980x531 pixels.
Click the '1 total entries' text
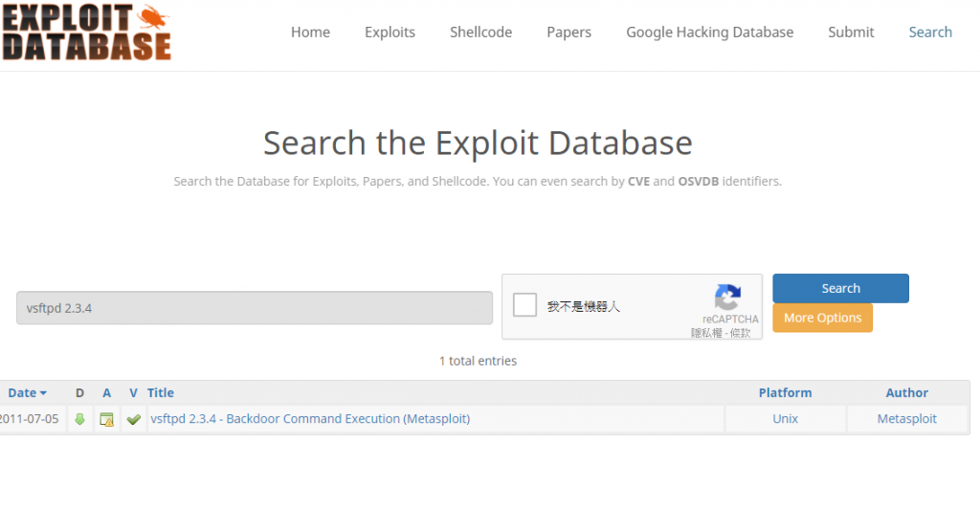coord(479,361)
